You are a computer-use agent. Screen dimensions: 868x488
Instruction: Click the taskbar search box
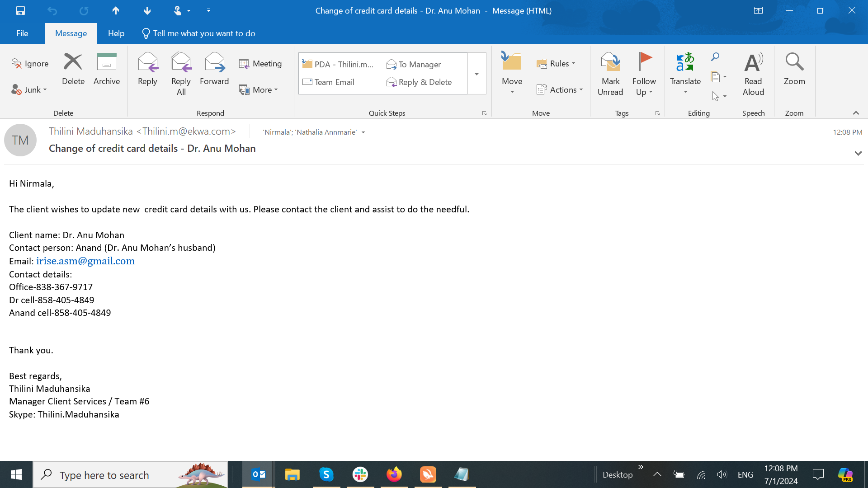[130, 474]
